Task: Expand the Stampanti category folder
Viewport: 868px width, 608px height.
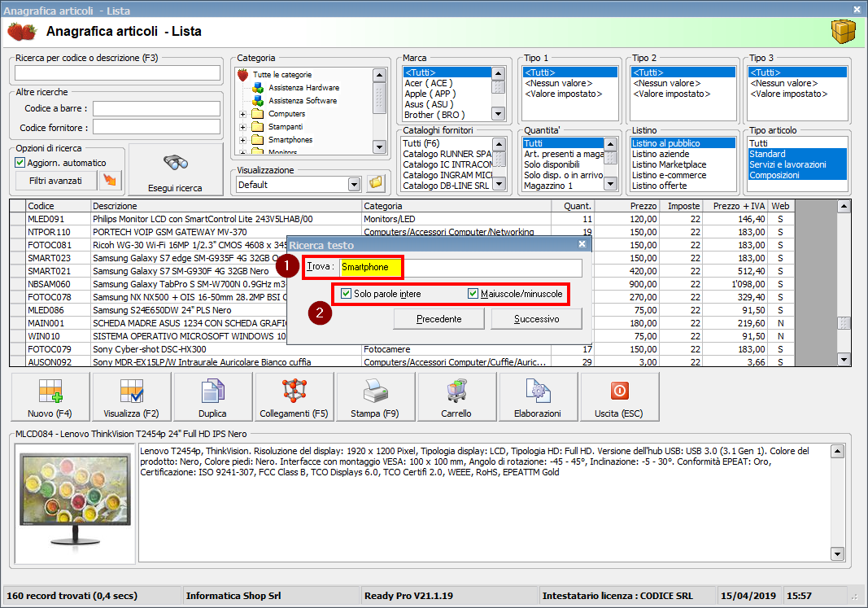Action: [242, 127]
